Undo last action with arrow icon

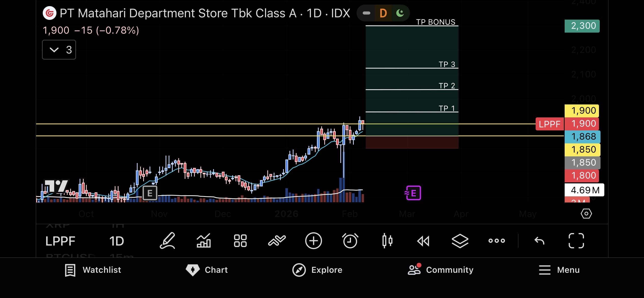(x=539, y=240)
